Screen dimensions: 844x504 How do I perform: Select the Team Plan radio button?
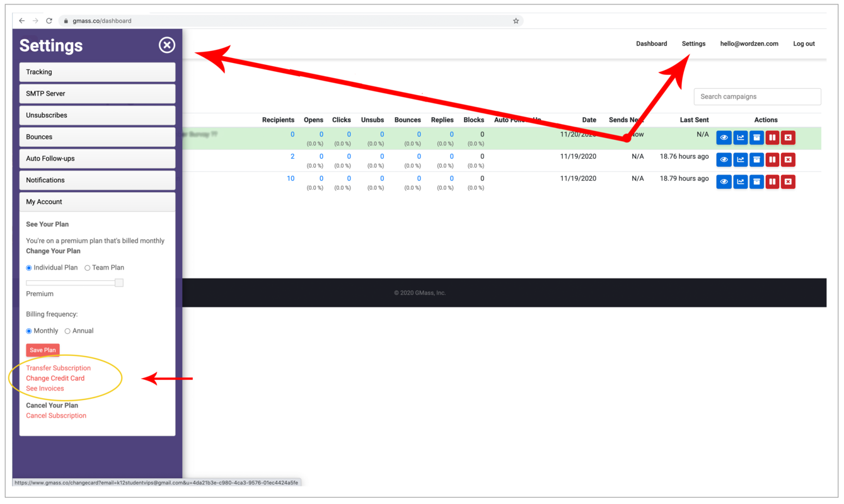coord(88,268)
